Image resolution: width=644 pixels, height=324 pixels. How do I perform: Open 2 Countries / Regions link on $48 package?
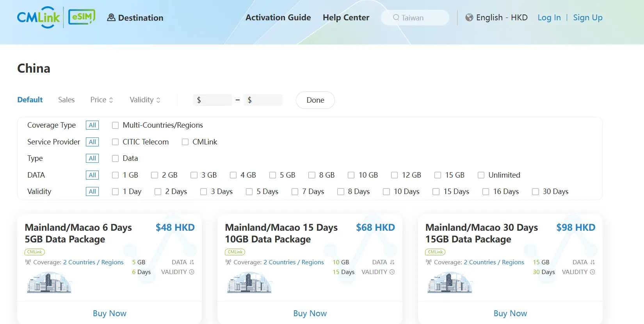click(x=93, y=262)
